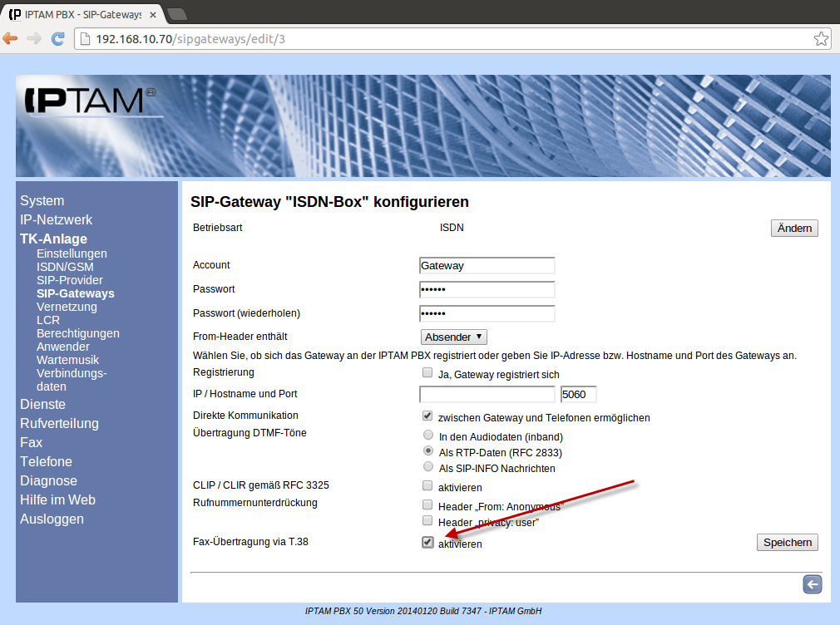Go to ISDN/GSM submenu entry

coord(65,267)
